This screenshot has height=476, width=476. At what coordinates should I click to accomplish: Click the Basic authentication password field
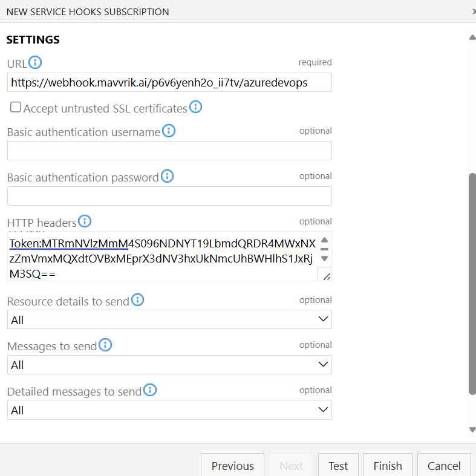(x=169, y=196)
